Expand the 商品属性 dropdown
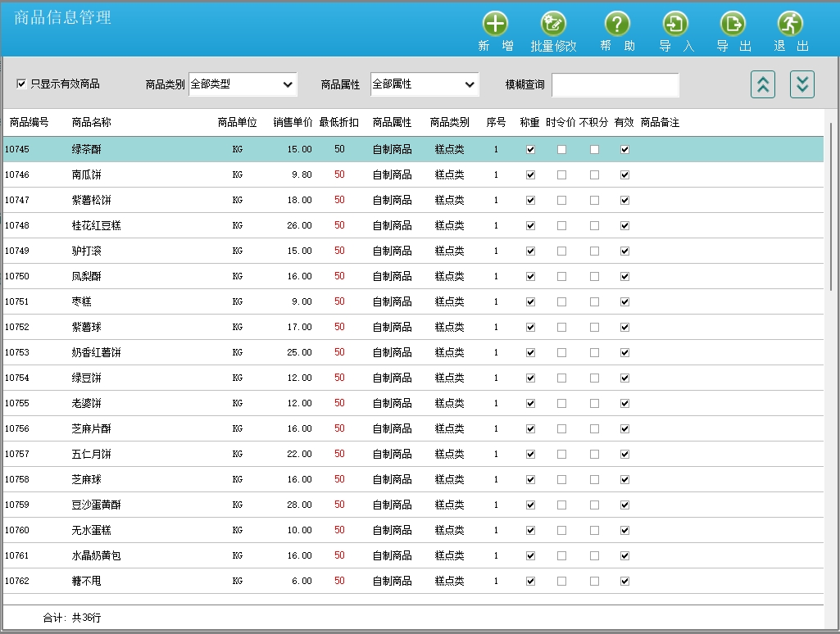840x634 pixels. pyautogui.click(x=425, y=84)
